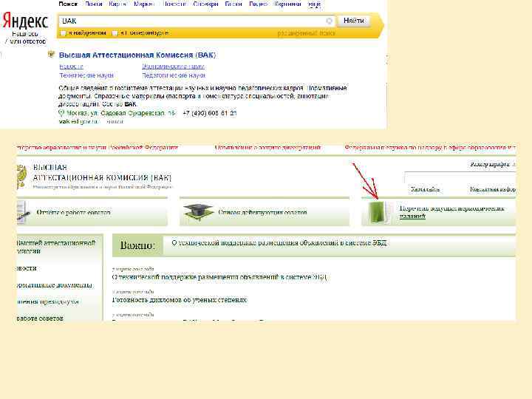Open the ministry of education link in the red top bar

[x=97, y=148]
